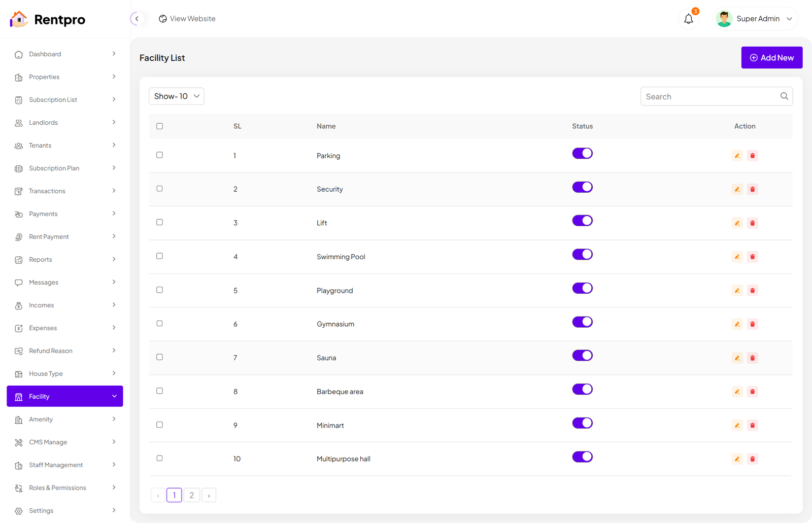Collapse the sidebar with the arrow icon
The image size is (812, 523).
(137, 19)
